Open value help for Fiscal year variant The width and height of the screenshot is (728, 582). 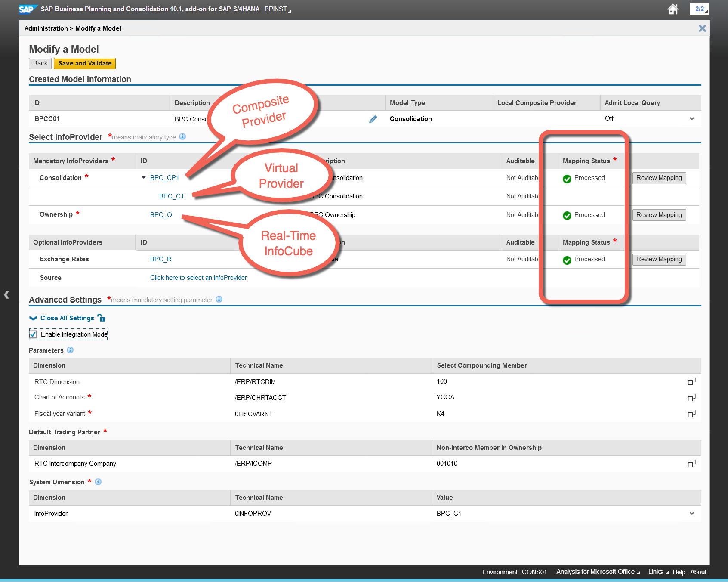pos(691,414)
